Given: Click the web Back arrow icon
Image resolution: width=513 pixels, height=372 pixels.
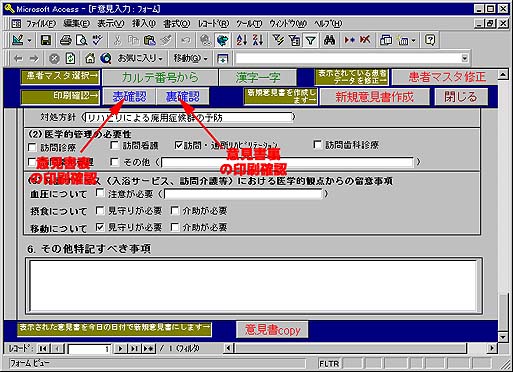Looking at the screenshot, I should coord(18,59).
